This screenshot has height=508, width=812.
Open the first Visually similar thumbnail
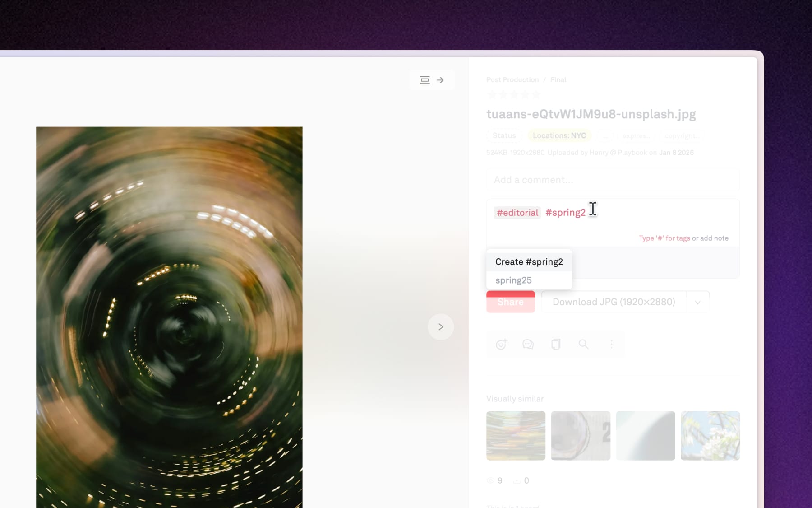[x=515, y=435]
